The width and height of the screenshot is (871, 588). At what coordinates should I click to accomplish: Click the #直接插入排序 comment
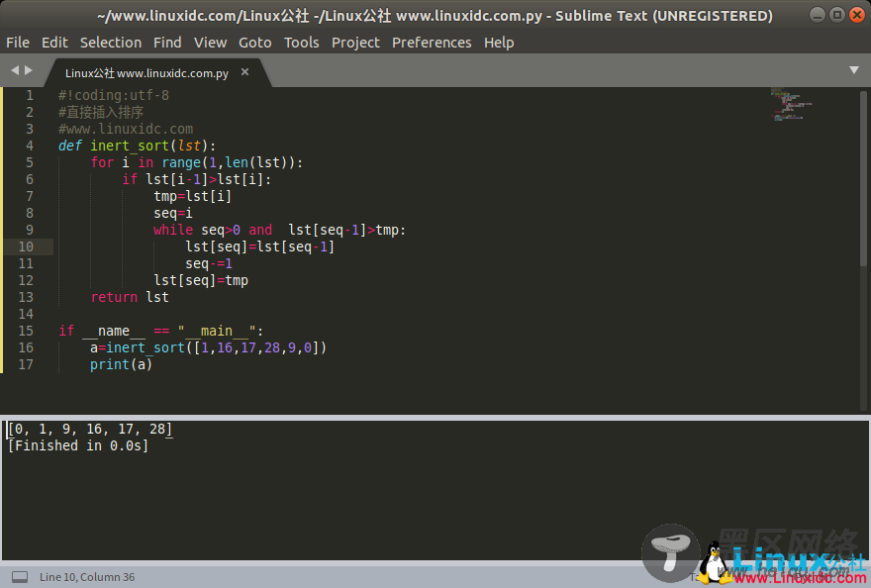tap(101, 112)
